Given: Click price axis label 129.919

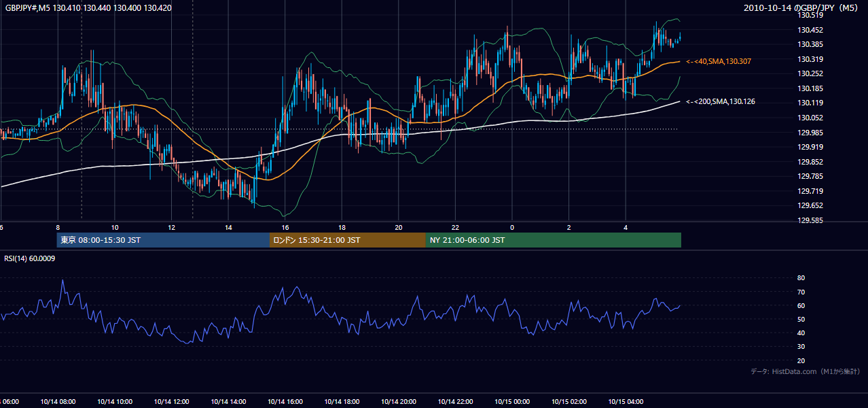Looking at the screenshot, I should coord(810,147).
